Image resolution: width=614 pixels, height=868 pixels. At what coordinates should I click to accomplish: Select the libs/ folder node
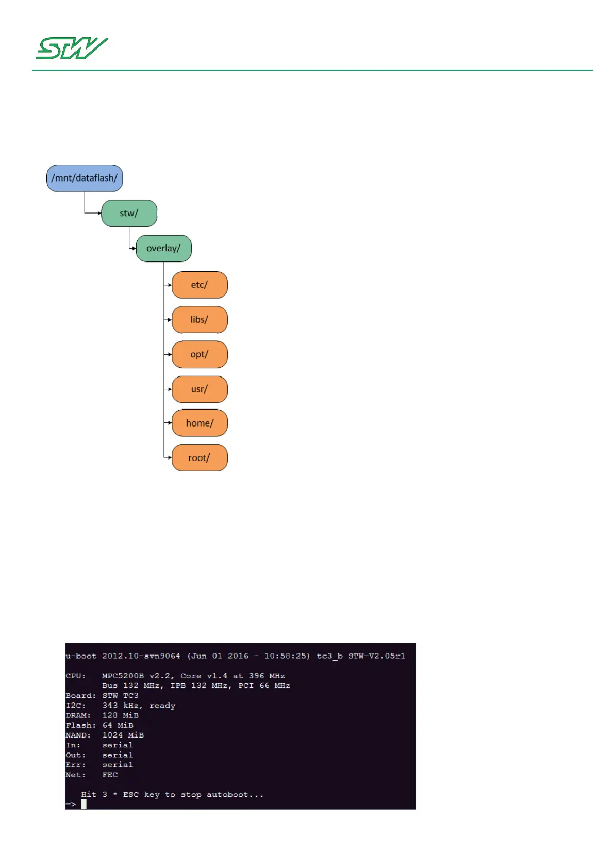[x=200, y=320]
